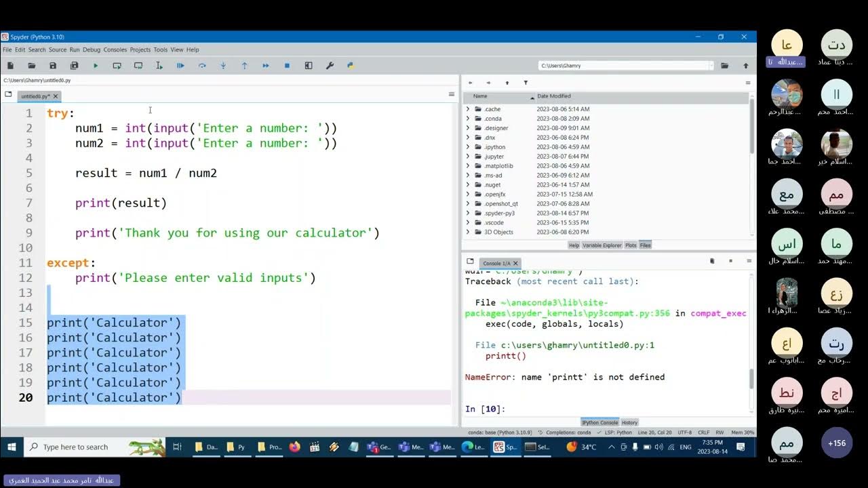Run the current cell
Viewport: 868px width, 488px height.
(117, 66)
